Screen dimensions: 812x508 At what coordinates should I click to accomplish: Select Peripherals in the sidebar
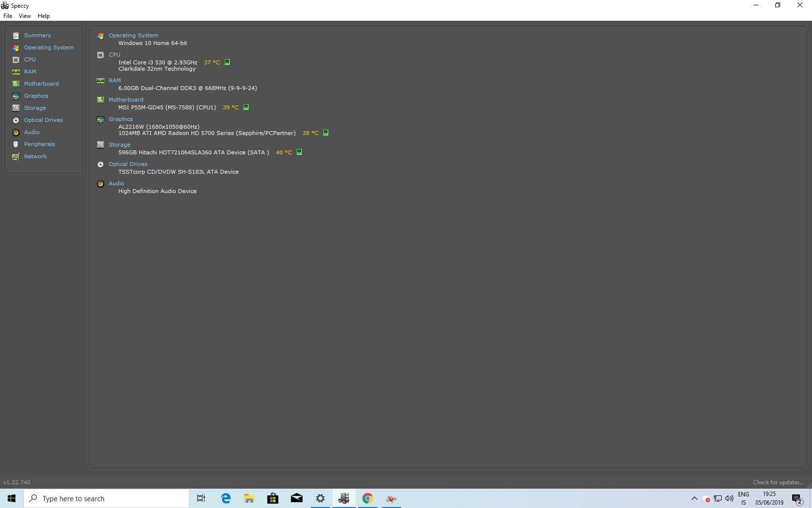click(40, 144)
